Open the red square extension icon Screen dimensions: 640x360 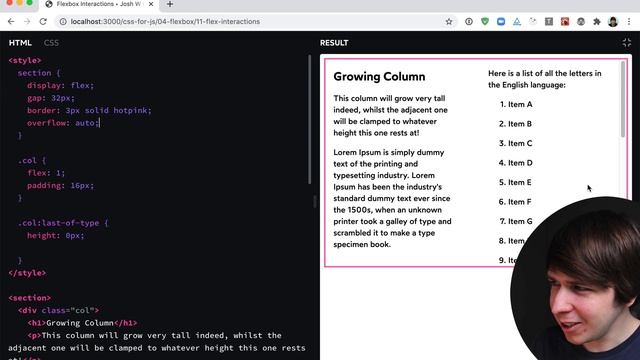point(565,22)
